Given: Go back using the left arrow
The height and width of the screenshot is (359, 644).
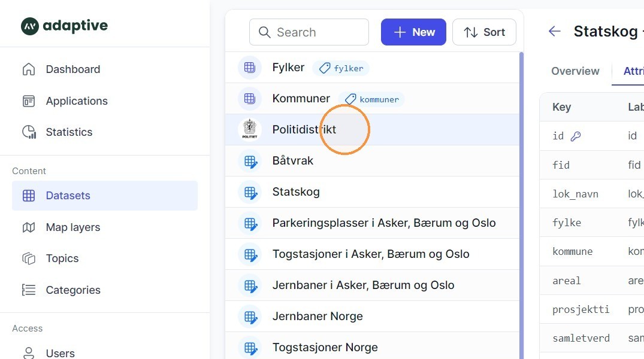Looking at the screenshot, I should click(x=555, y=31).
